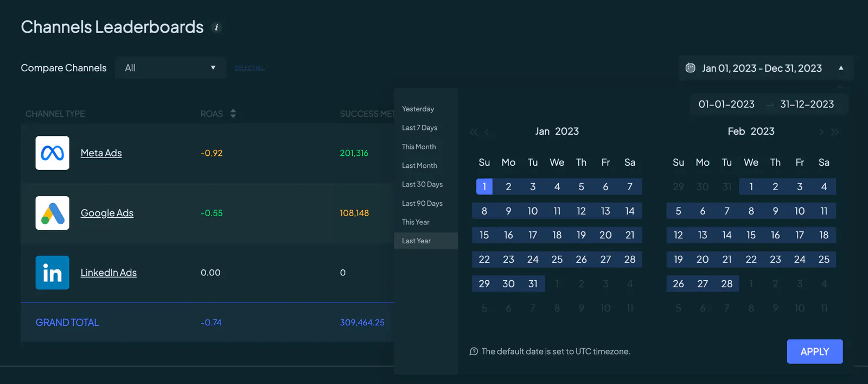The height and width of the screenshot is (384, 868).
Task: Select January 15 in the calendar
Action: coord(484,235)
